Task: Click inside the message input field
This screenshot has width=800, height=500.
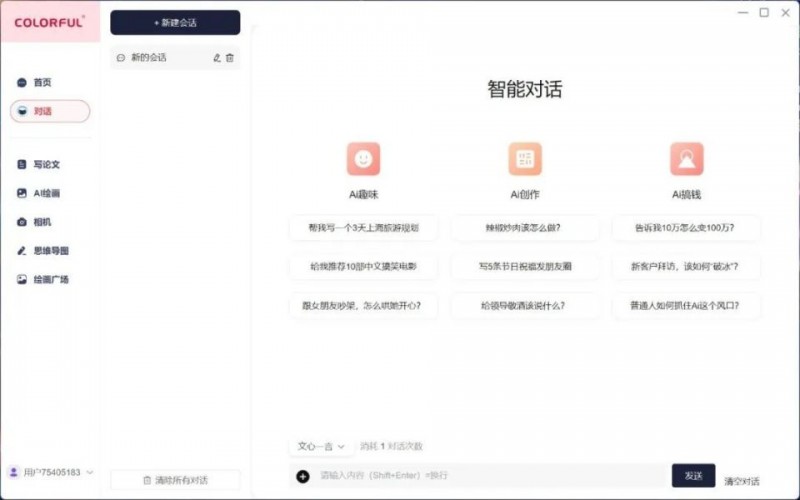Action: click(x=490, y=476)
